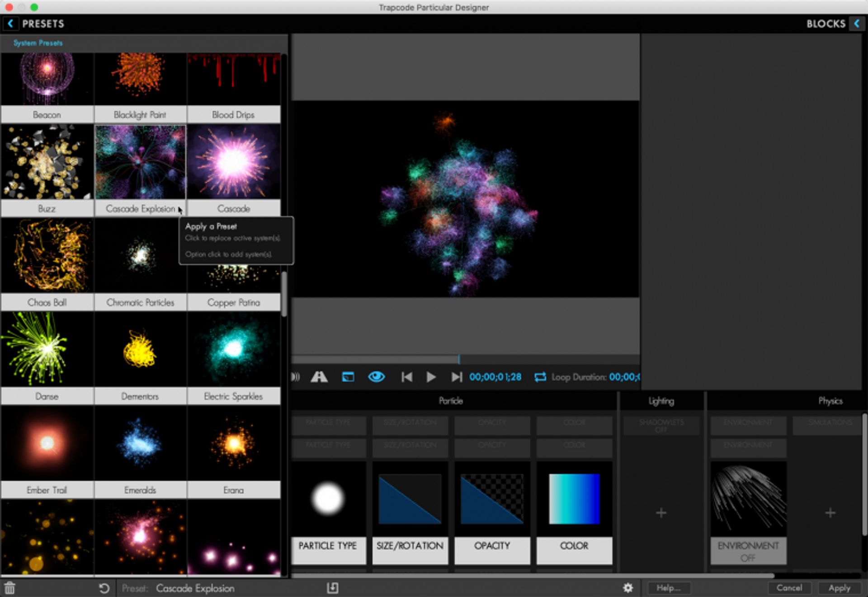Open the COLOR gradient block in Particle panel
The image size is (868, 597).
tap(574, 498)
